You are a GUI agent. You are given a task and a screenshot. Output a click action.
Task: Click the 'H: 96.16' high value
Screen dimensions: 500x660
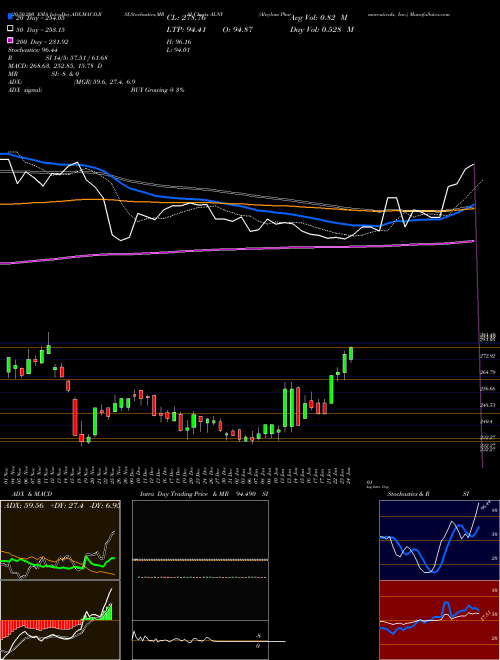[179, 42]
